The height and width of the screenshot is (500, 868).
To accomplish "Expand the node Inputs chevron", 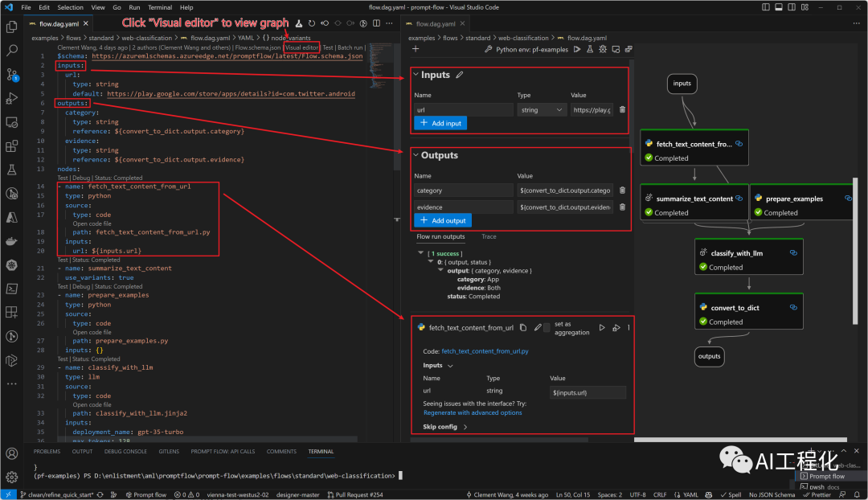I will click(x=450, y=366).
